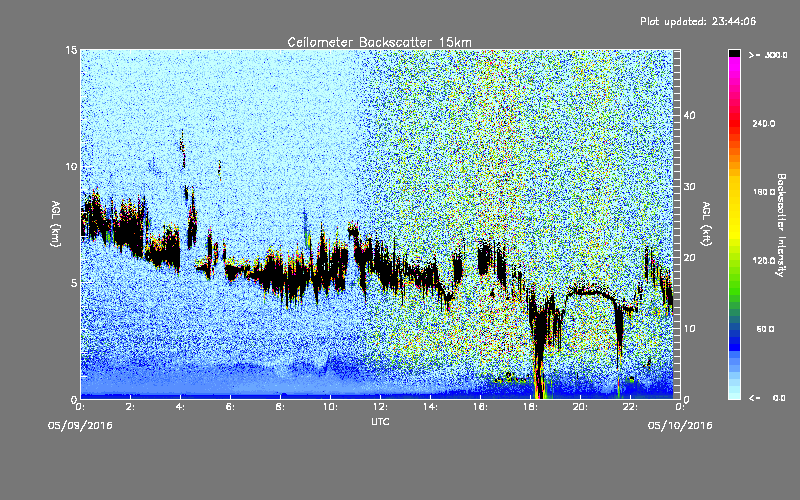Click the red band of the colorbar
The image size is (800, 500).
pos(734,125)
